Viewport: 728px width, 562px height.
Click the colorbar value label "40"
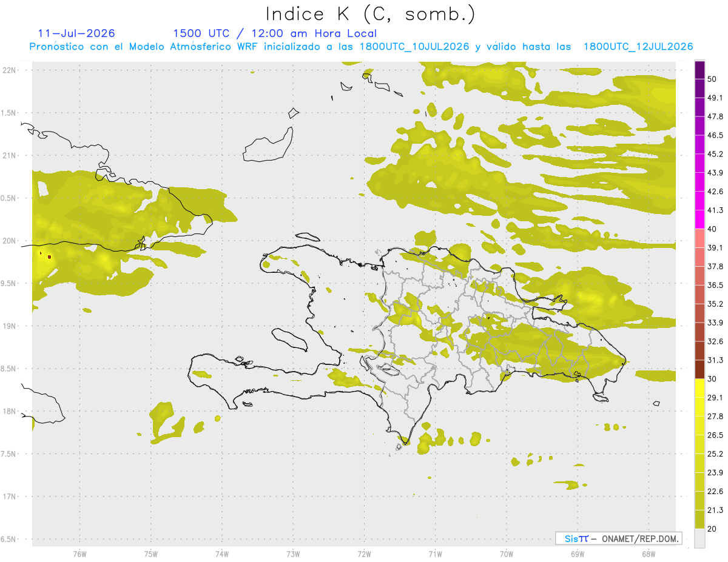tap(712, 229)
